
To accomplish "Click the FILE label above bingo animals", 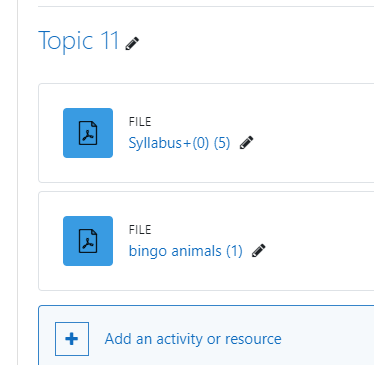I will (x=140, y=230).
